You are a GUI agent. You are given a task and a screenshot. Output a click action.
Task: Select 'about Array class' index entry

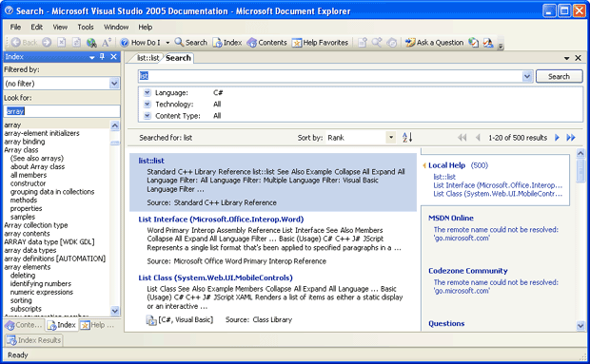tap(37, 166)
